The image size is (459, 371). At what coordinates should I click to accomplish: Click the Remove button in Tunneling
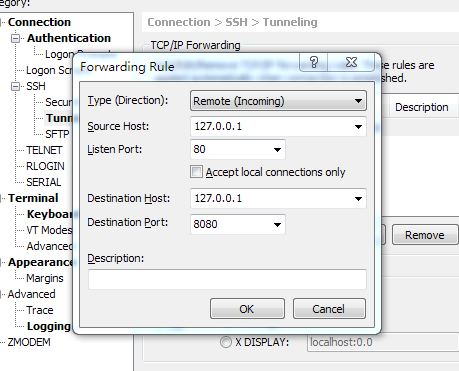425,235
